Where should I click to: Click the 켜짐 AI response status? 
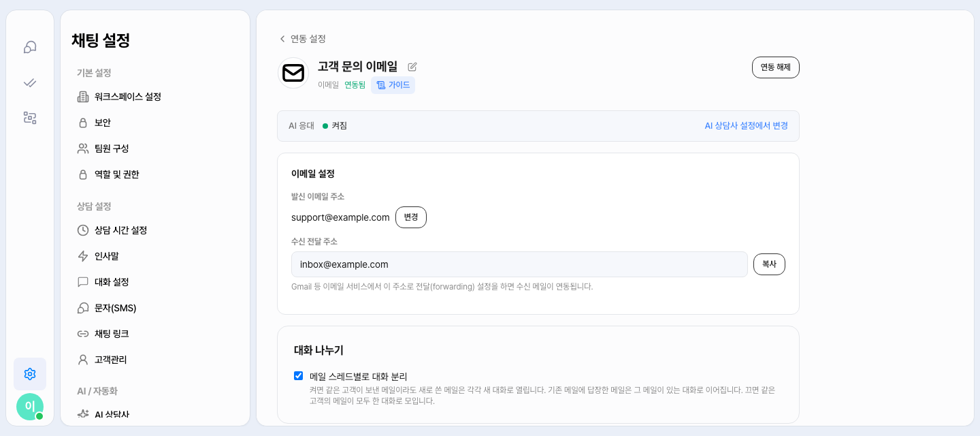coord(339,126)
